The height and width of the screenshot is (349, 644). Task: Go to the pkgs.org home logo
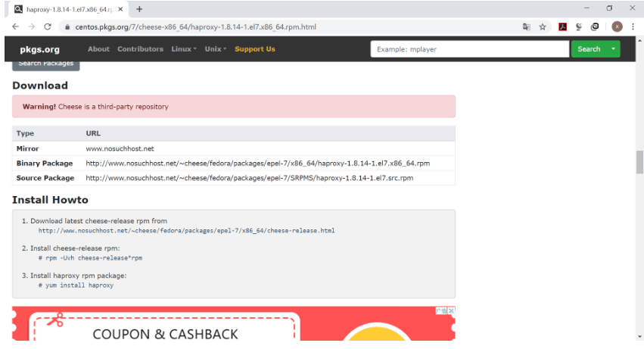pyautogui.click(x=40, y=49)
